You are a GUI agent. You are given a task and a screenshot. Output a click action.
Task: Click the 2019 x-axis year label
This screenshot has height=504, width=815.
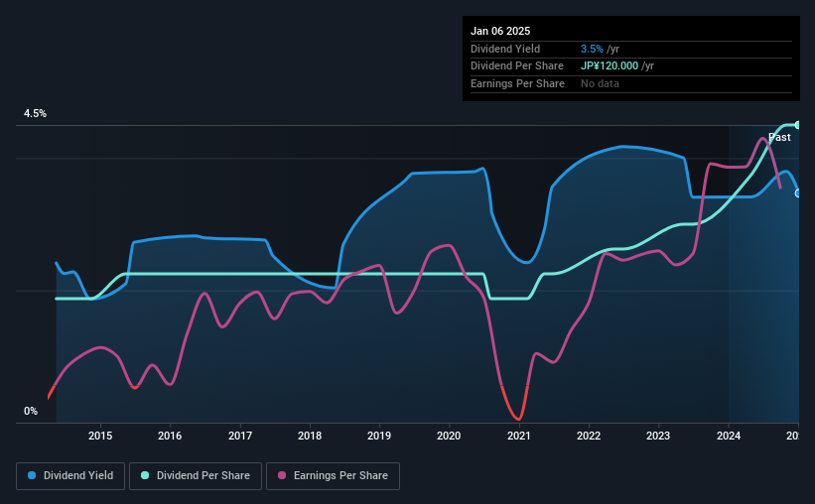379,436
